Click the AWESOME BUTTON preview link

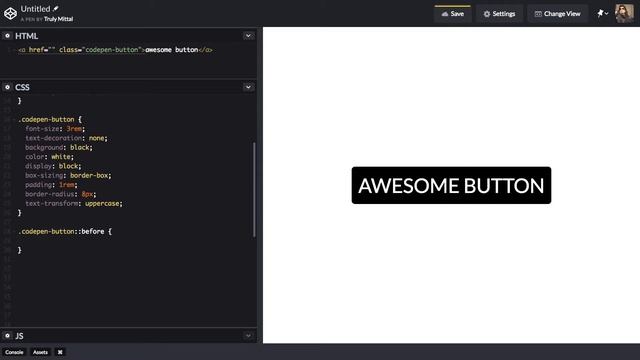click(451, 185)
